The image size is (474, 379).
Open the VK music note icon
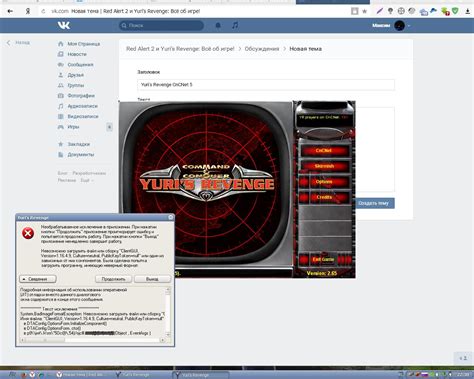click(235, 25)
